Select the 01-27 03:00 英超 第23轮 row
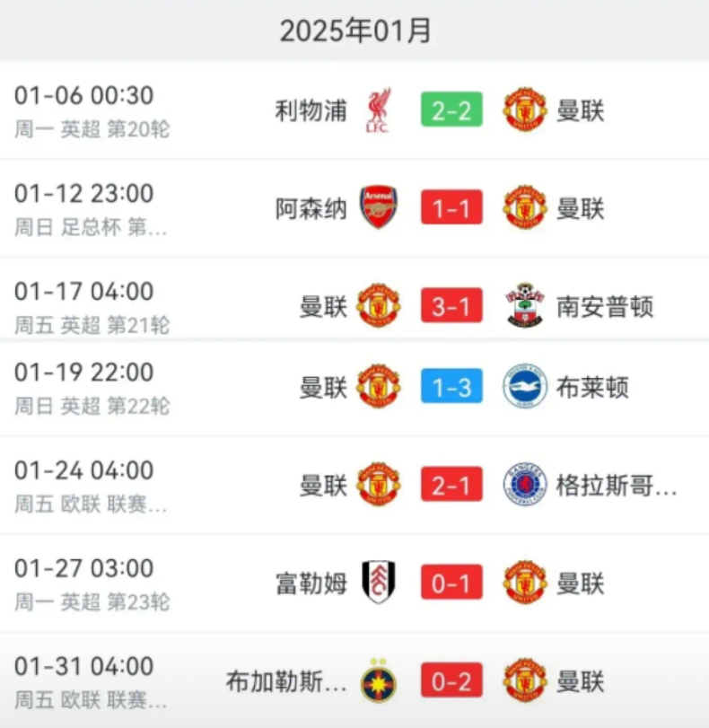 354,583
